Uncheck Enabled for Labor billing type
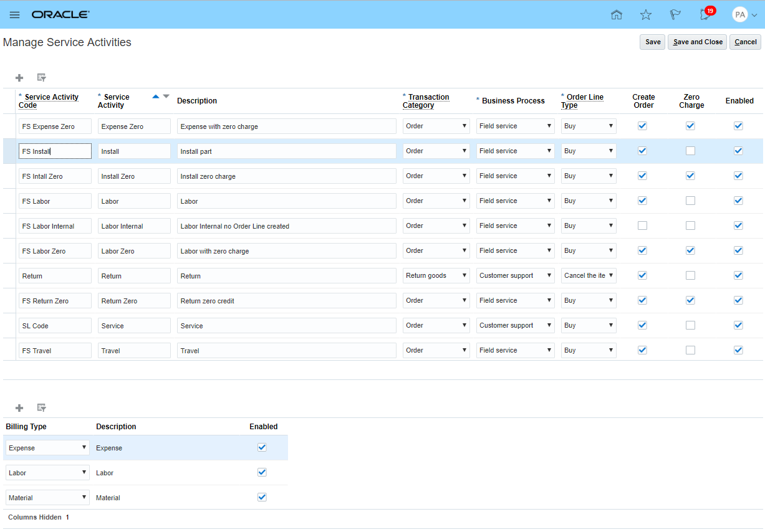 point(262,472)
